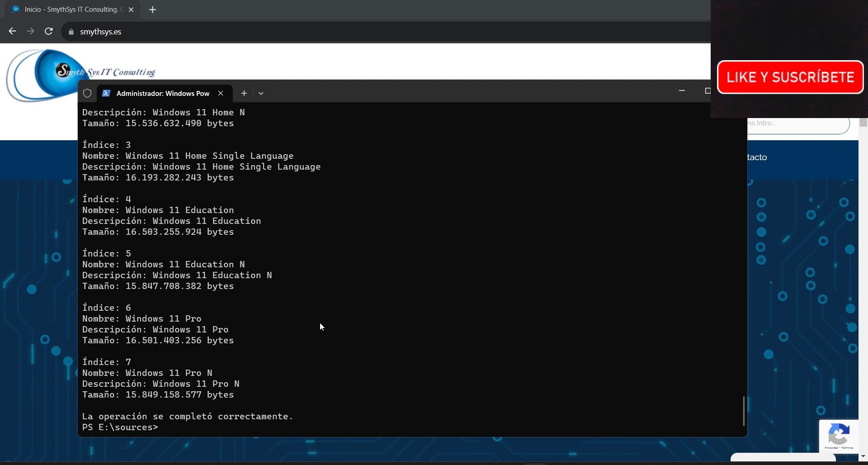Go back to the previous browser page
This screenshot has width=868, height=465.
12,31
